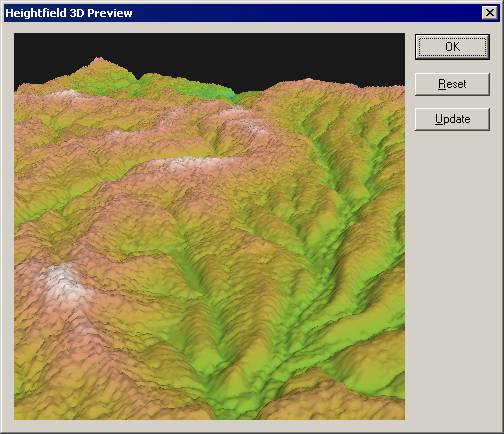Click the notch beside the tallest horizon peak
The height and width of the screenshot is (434, 504).
pyautogui.click(x=137, y=78)
